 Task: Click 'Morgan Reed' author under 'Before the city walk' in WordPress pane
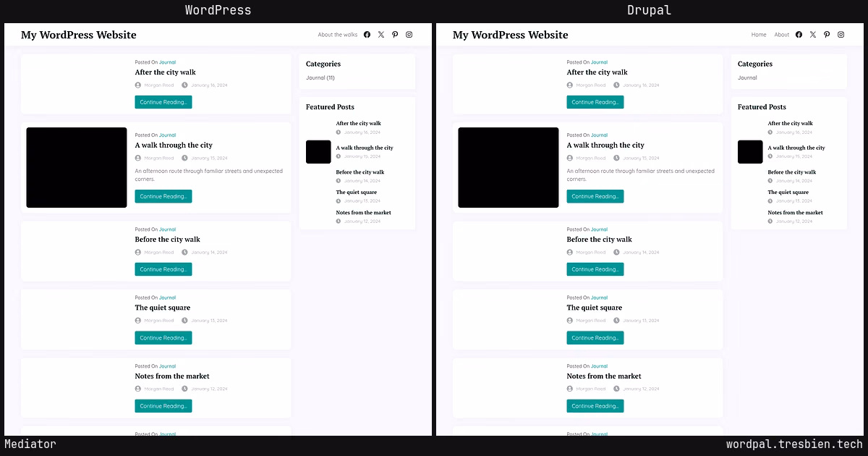pyautogui.click(x=159, y=253)
